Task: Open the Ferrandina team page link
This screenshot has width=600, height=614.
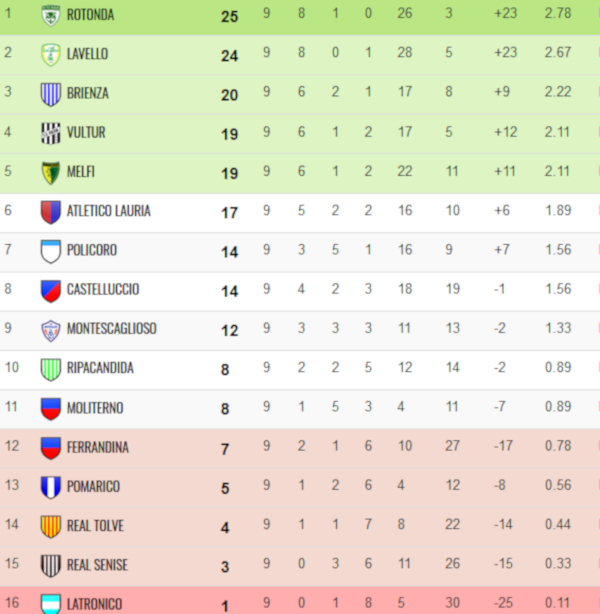Action: point(98,447)
